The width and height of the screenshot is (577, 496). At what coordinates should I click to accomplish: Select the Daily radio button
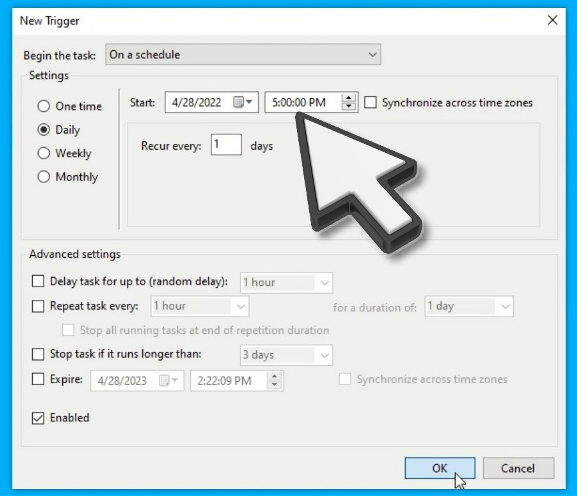pos(43,130)
